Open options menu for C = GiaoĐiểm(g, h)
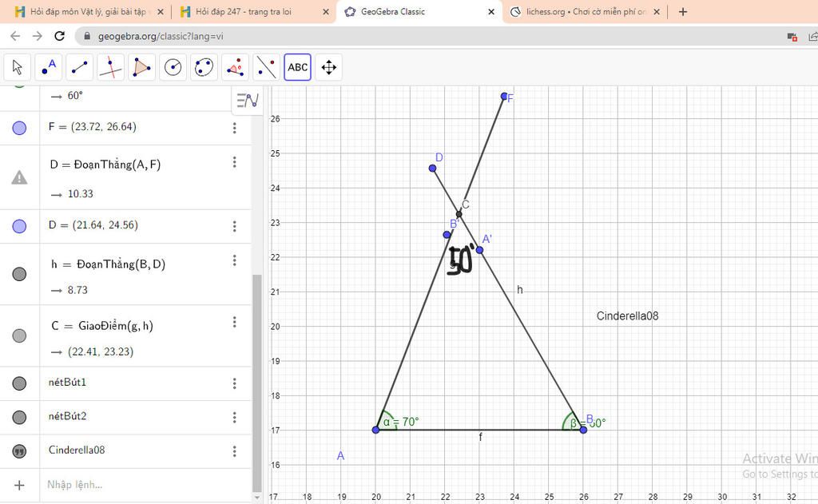The height and width of the screenshot is (504, 818). tap(234, 322)
